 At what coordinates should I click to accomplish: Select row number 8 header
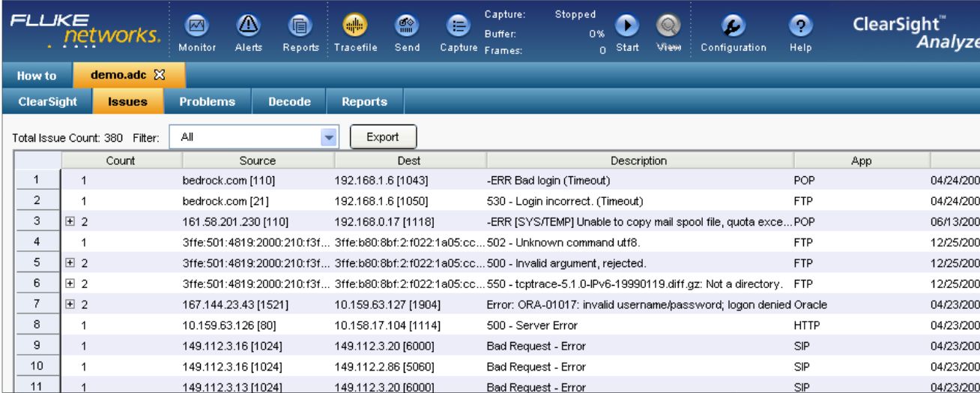coord(38,327)
